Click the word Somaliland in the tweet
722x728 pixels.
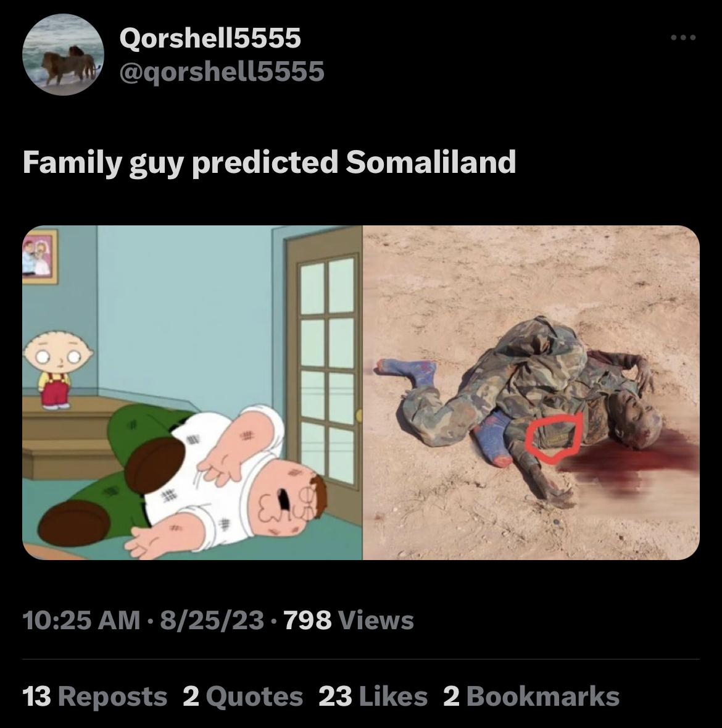point(431,161)
